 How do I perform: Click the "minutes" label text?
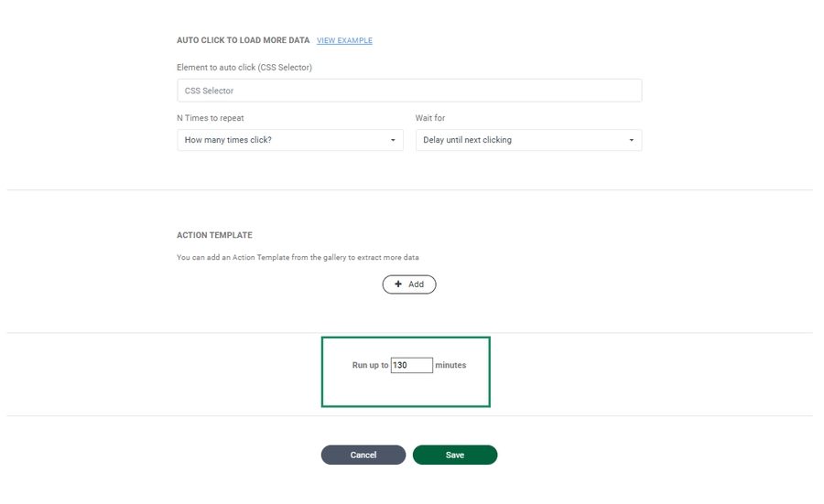450,365
